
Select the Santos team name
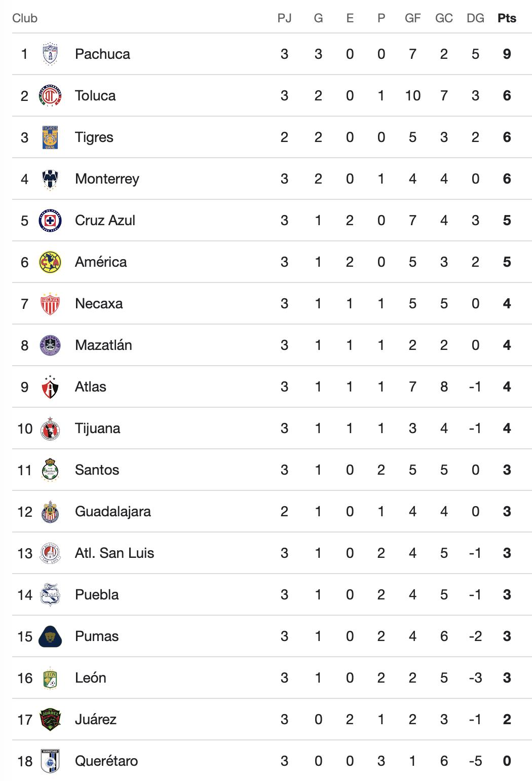point(97,470)
